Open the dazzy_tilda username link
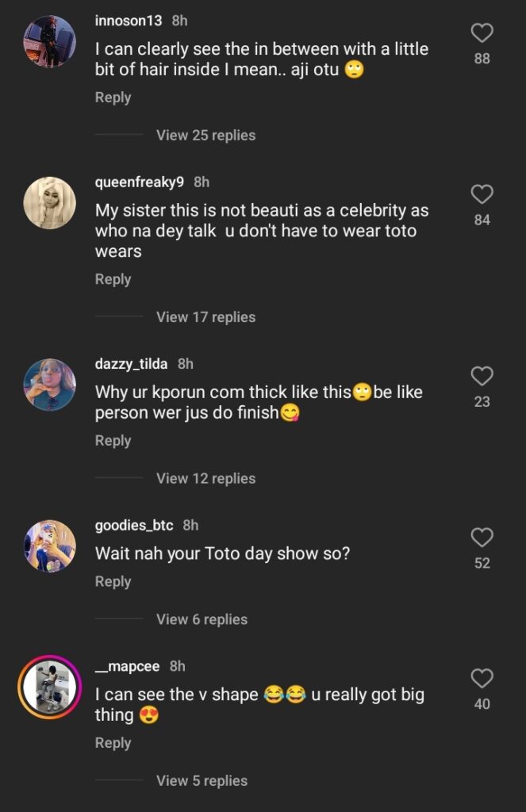The width and height of the screenshot is (526, 812). (131, 364)
